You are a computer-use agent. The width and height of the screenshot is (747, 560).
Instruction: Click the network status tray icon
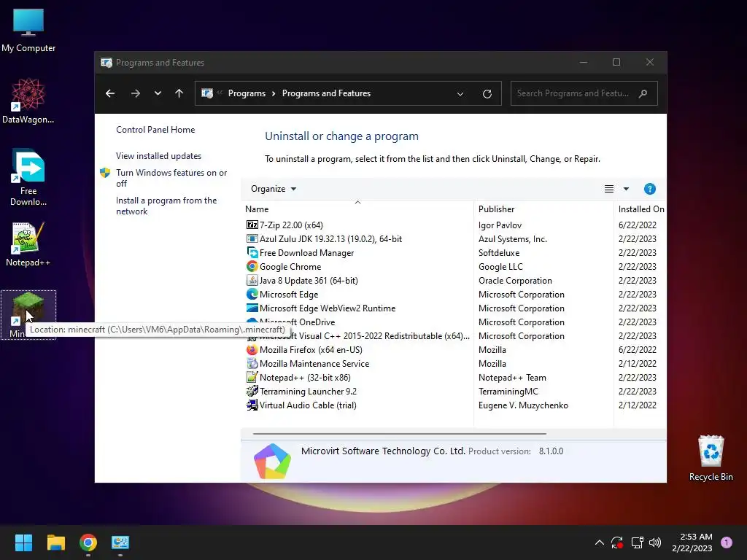pos(637,542)
